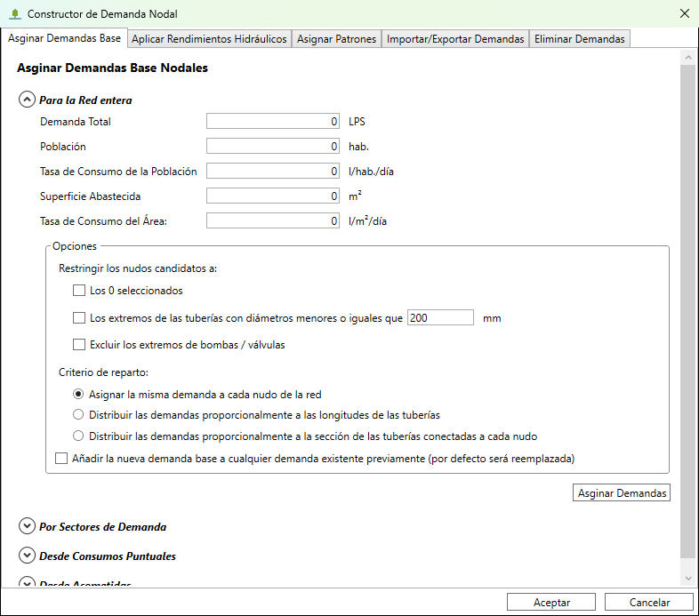The height and width of the screenshot is (616, 699).
Task: Open the Aplicar Rendimientos Hidráulicos tab
Action: (209, 39)
